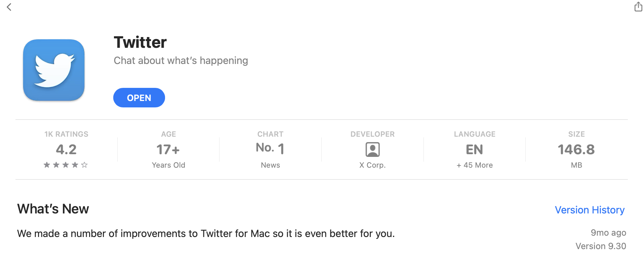Click the back chevron arrow
The image size is (644, 270).
[9, 7]
